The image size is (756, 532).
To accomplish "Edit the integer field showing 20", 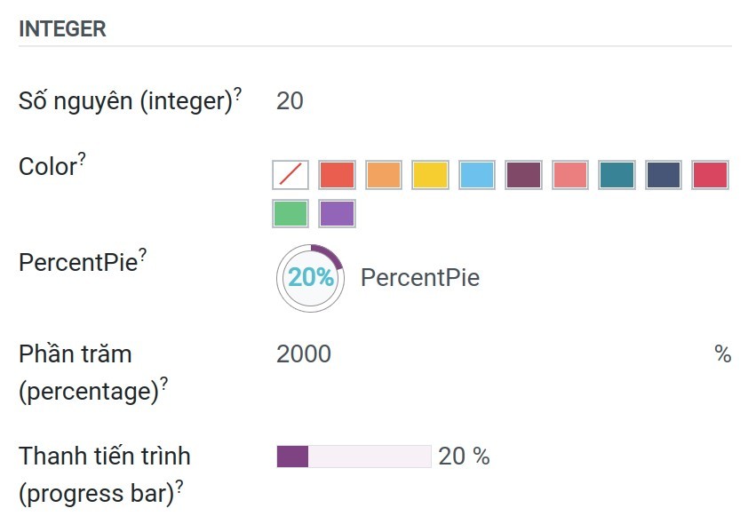I will [x=504, y=101].
